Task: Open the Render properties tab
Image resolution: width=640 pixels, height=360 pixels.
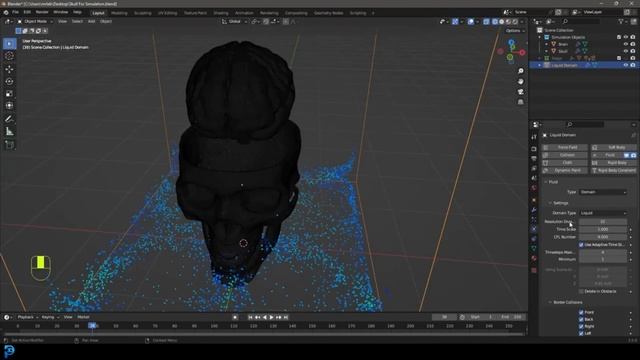Action: point(534,149)
